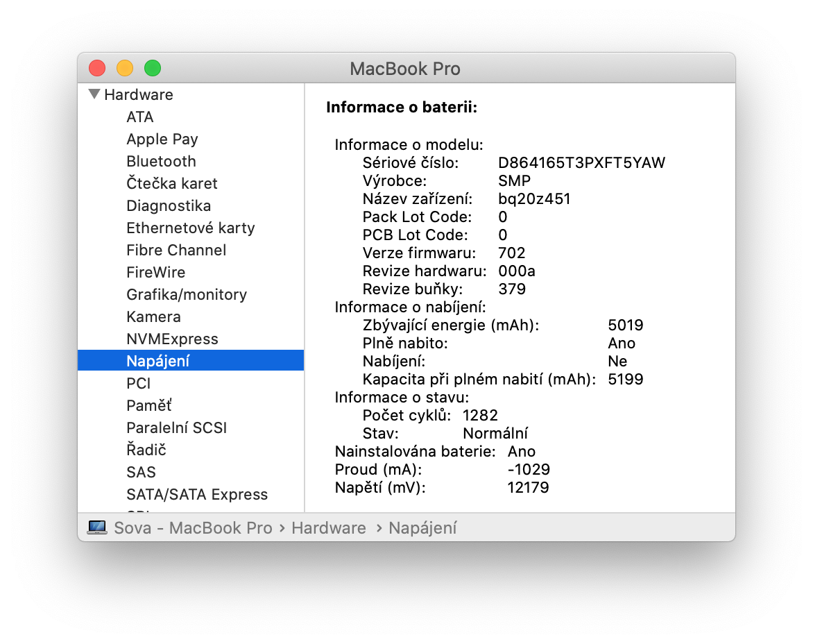Click cell revision value 379
Viewport: 813px width, 644px height.
click(512, 289)
